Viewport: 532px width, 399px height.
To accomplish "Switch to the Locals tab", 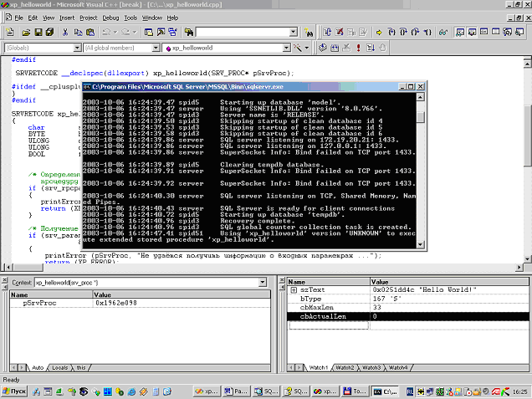I will pos(60,367).
